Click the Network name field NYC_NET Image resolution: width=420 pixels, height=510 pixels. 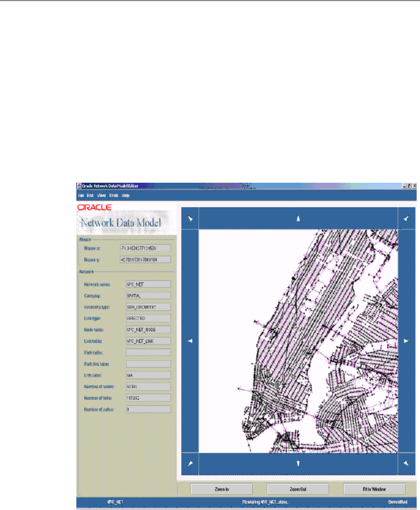coord(148,284)
